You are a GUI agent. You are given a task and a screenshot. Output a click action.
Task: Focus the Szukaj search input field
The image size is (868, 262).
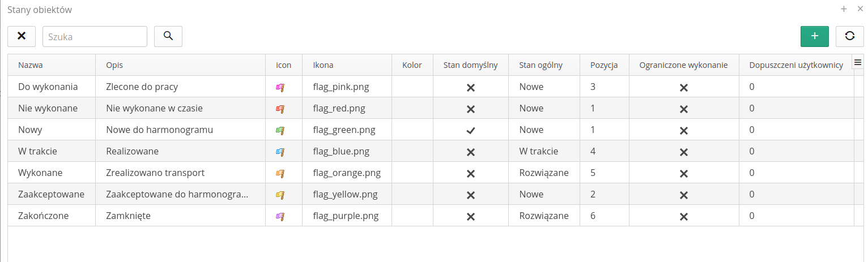coord(95,36)
